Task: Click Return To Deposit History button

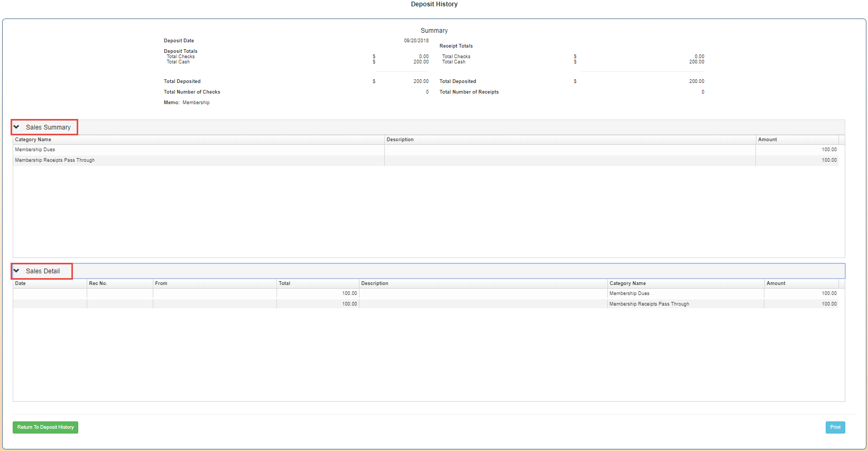Action: pos(45,427)
